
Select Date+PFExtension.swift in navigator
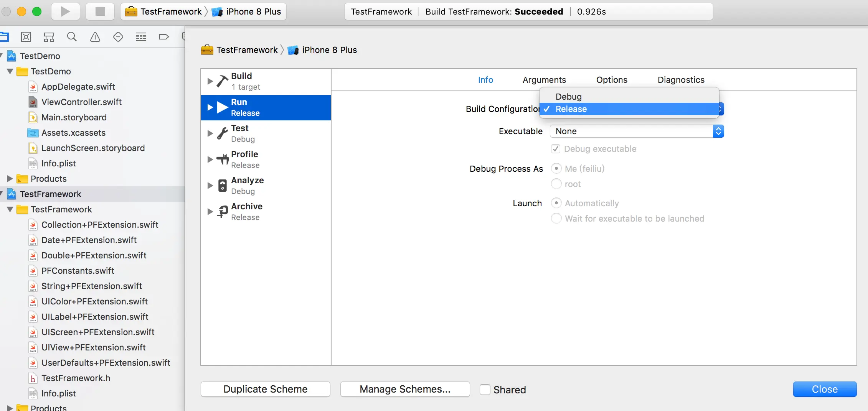pos(89,240)
